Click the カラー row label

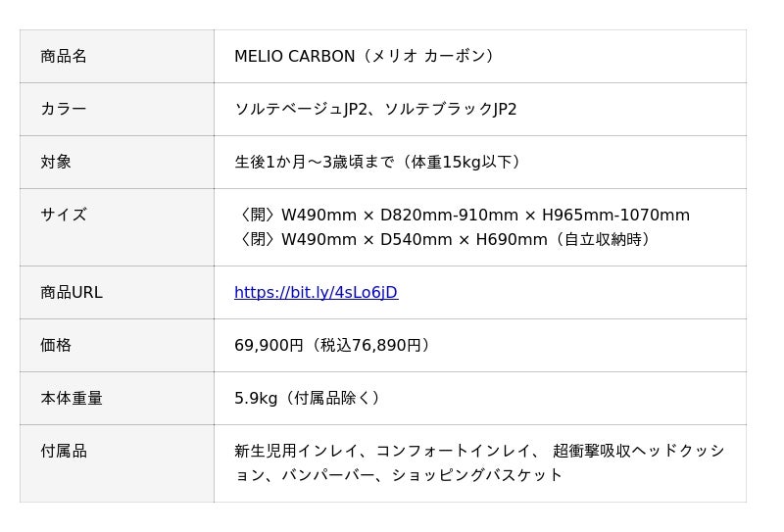(64, 110)
